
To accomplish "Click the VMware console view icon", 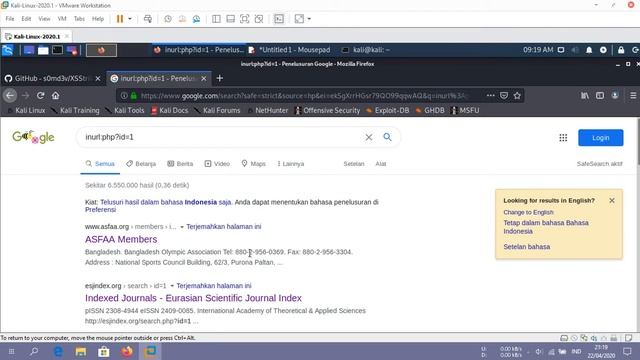I will tap(279, 19).
